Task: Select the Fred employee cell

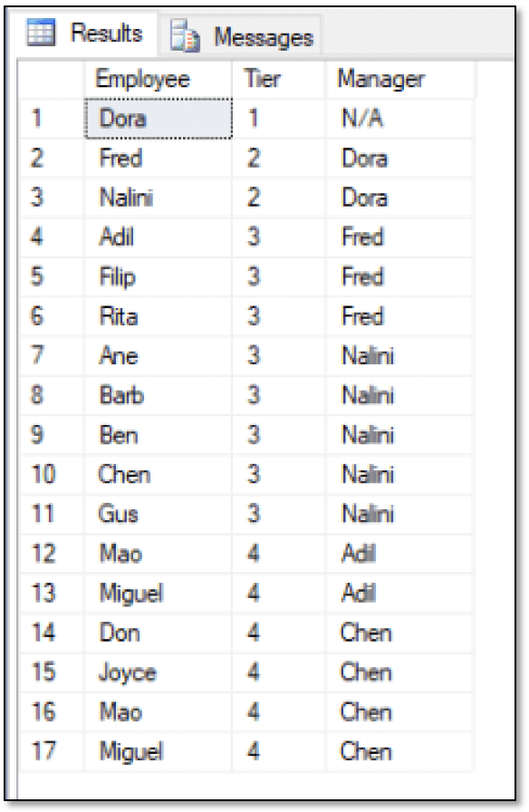Action: point(159,158)
